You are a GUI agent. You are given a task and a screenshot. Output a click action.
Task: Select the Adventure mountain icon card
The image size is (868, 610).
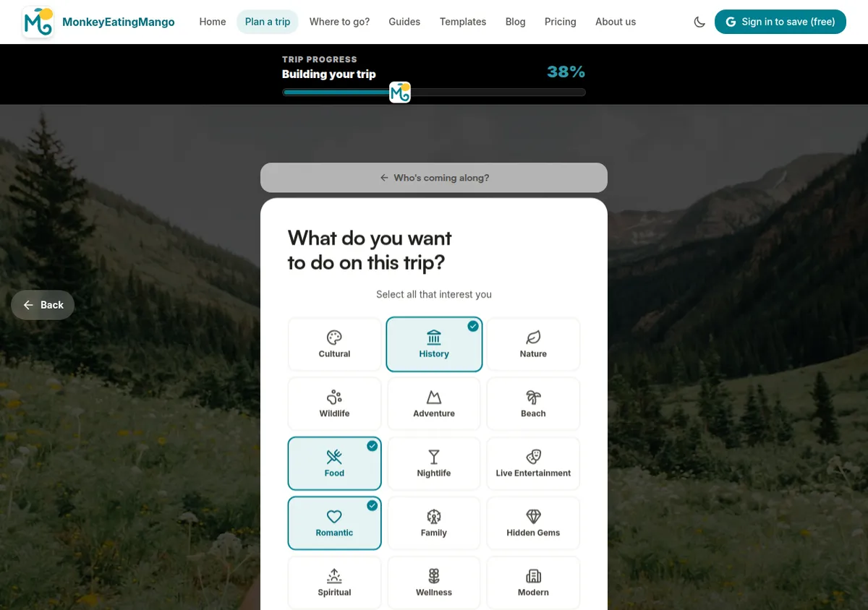click(434, 404)
